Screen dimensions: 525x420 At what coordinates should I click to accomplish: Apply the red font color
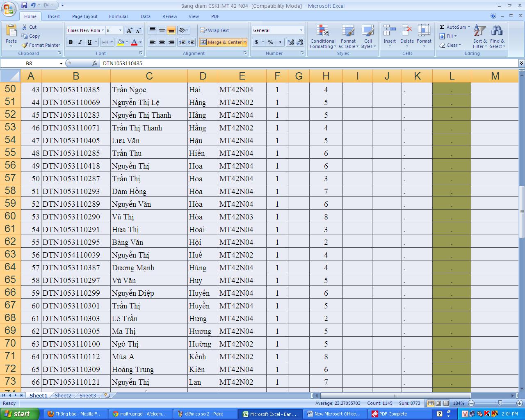coord(134,42)
